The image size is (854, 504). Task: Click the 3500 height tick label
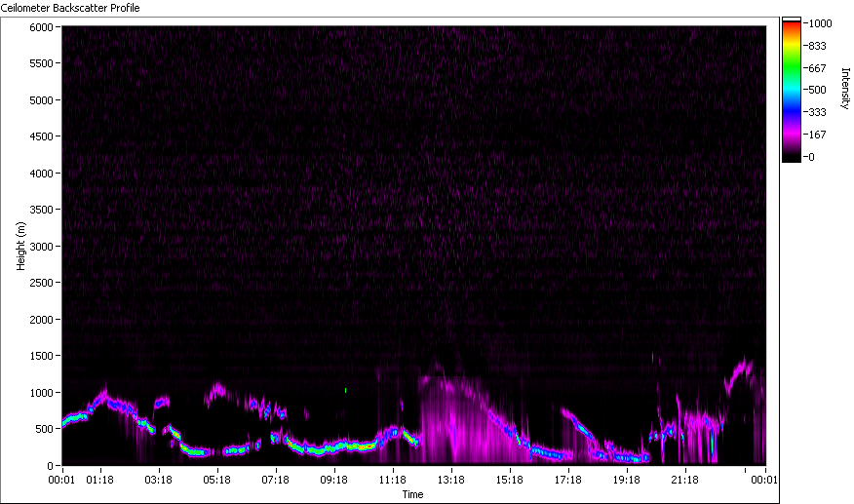41,210
